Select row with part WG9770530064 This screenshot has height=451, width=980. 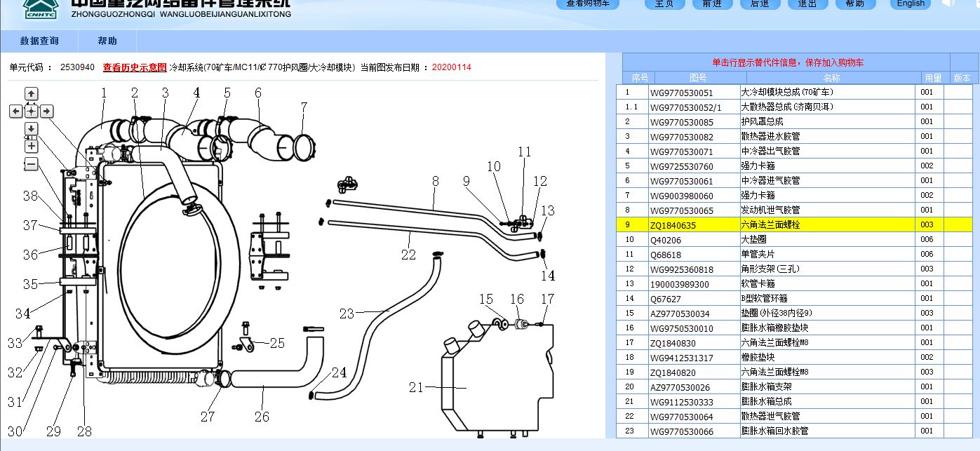[x=794, y=416]
